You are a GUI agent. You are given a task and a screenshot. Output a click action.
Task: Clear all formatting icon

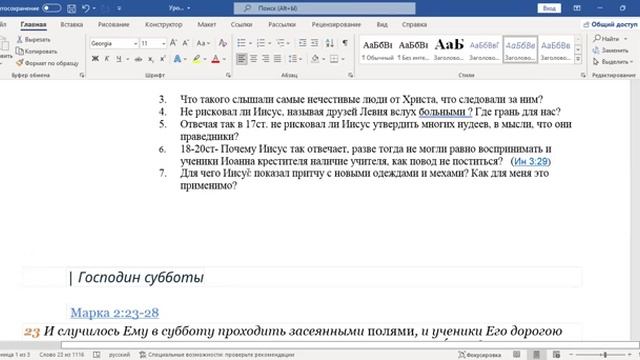[x=222, y=43]
